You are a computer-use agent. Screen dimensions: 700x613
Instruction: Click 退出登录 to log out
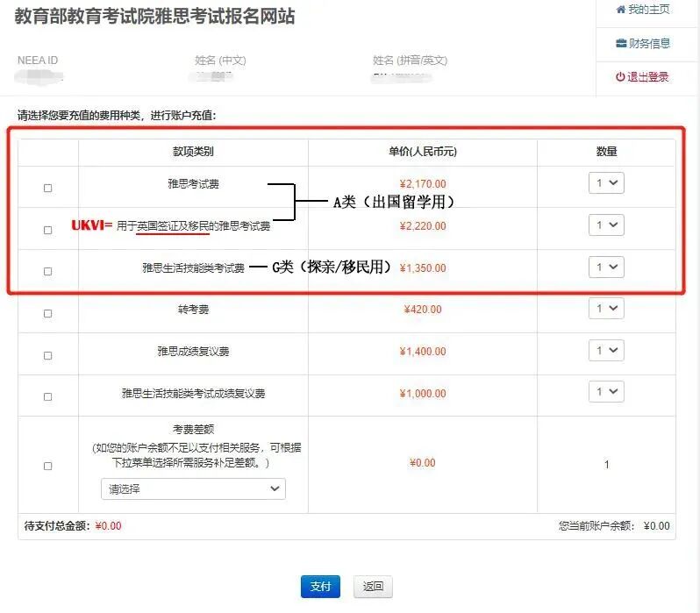647,77
